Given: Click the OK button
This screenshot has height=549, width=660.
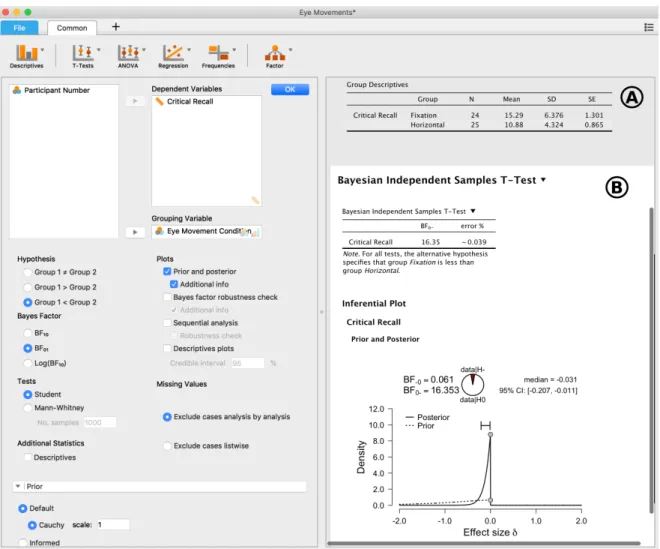Looking at the screenshot, I should click(x=290, y=89).
